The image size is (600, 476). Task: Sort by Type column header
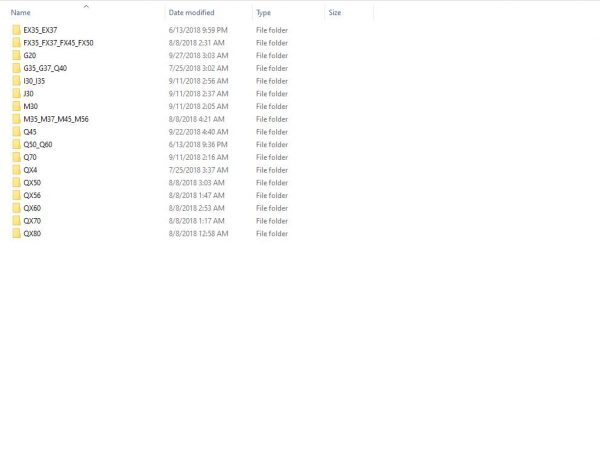tap(263, 13)
